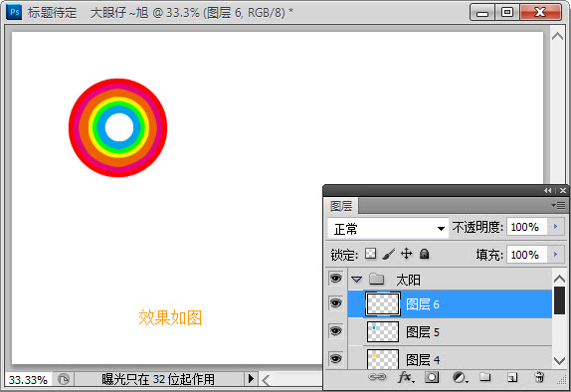Select the 图层 4 layer thumbnail

[383, 359]
